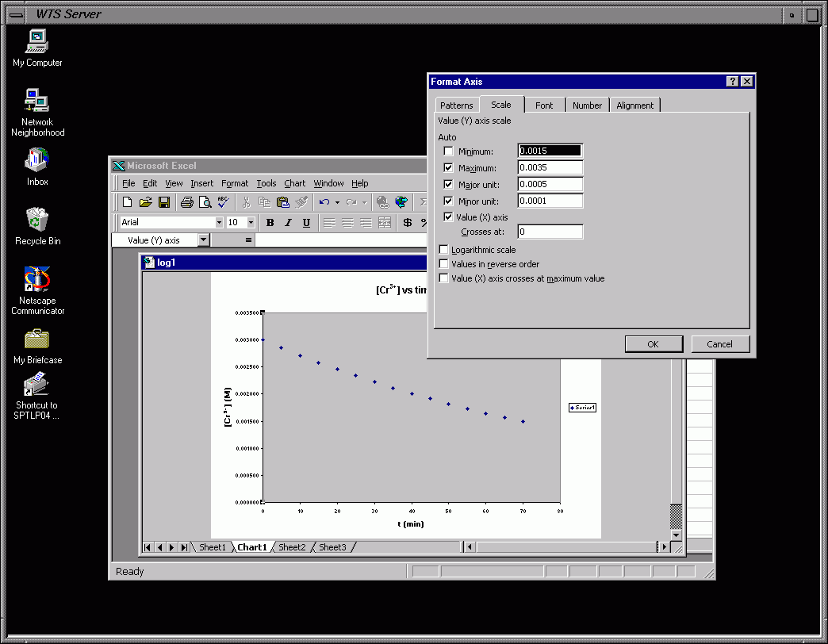
Task: Expand the Arial font name dropdown
Action: tap(219, 223)
